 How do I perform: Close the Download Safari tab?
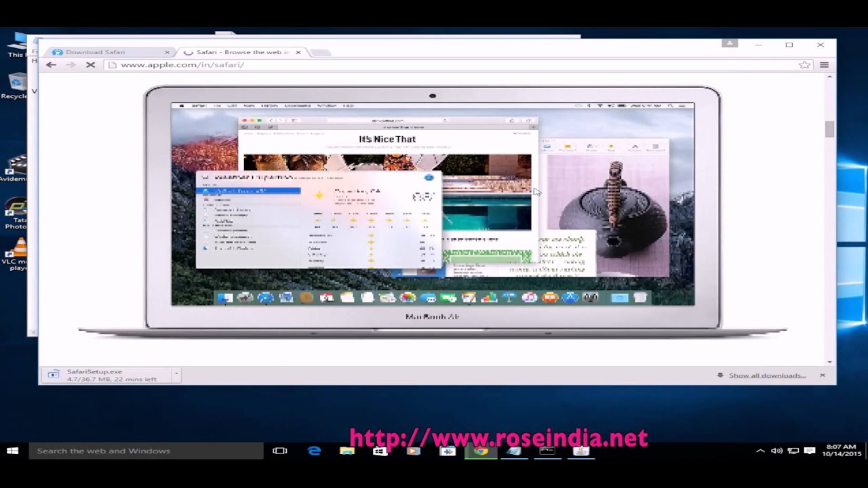tap(167, 52)
